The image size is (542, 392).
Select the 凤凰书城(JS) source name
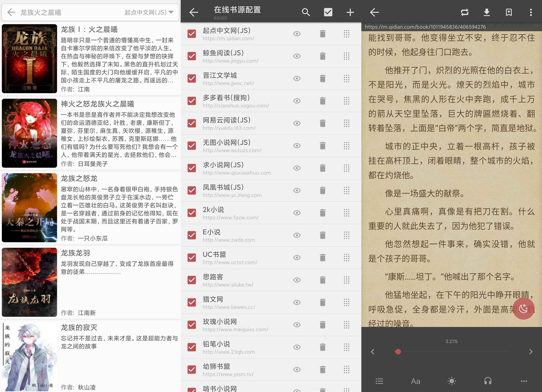(223, 187)
